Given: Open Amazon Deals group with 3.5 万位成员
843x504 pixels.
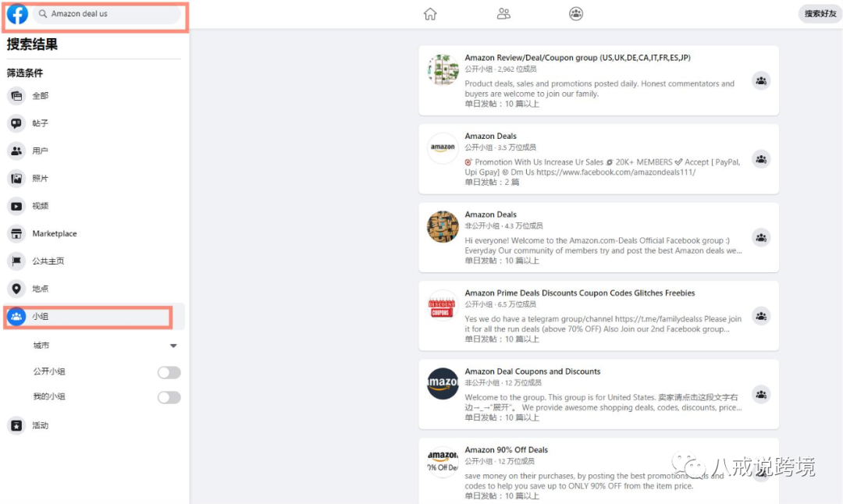Looking at the screenshot, I should point(490,136).
